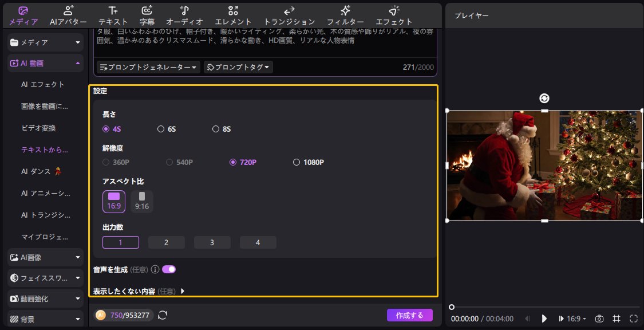Screen dimensions: 644x330
Task: Refresh the credits balance counter
Action: 162,315
